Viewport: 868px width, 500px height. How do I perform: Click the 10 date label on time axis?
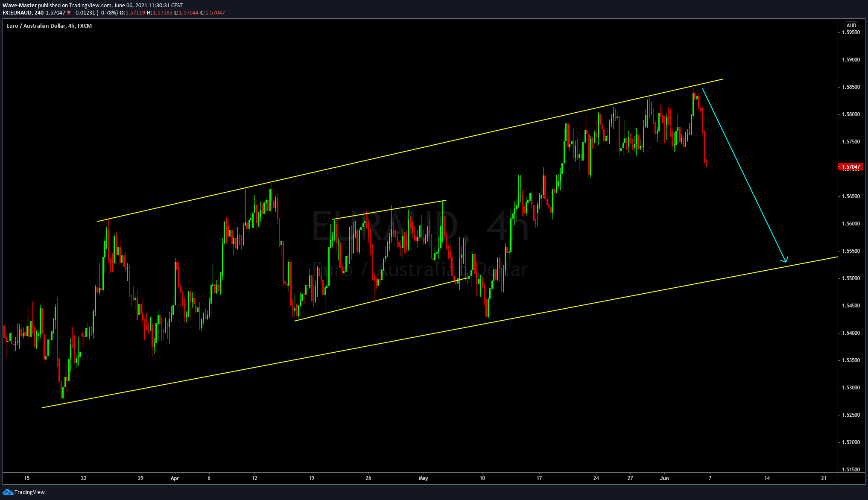click(x=482, y=478)
